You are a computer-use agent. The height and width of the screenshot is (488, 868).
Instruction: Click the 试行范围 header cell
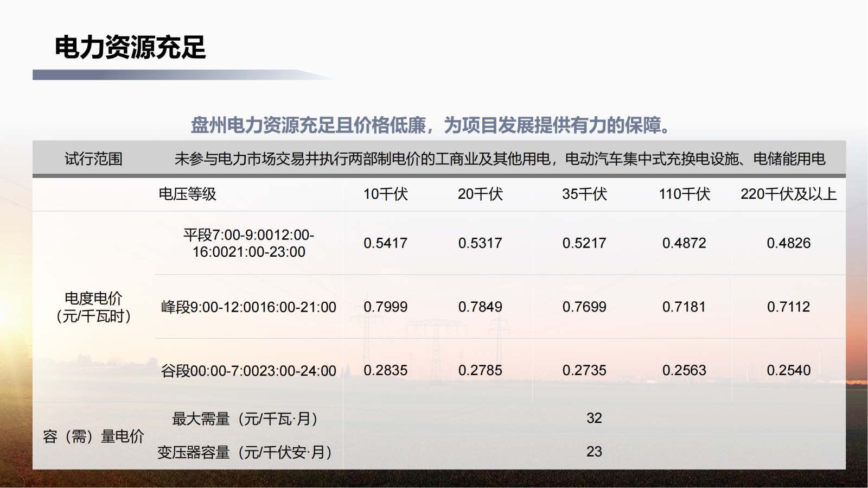coord(93,159)
